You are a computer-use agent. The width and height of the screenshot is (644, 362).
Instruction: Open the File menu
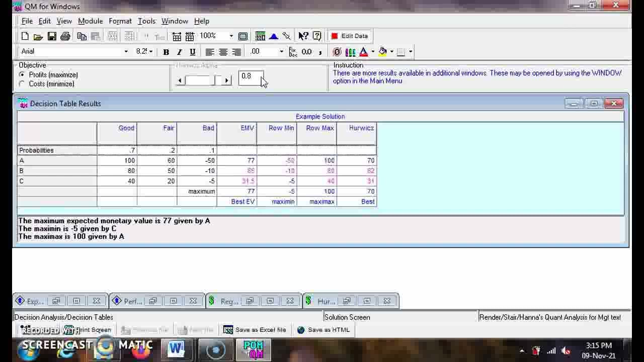point(27,21)
